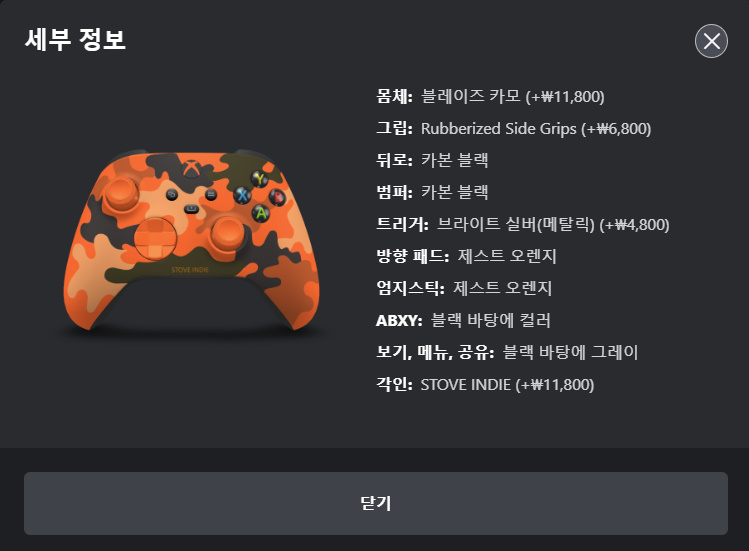Click the orange D-pad on the controller
Image resolution: width=749 pixels, height=551 pixels.
click(x=155, y=238)
